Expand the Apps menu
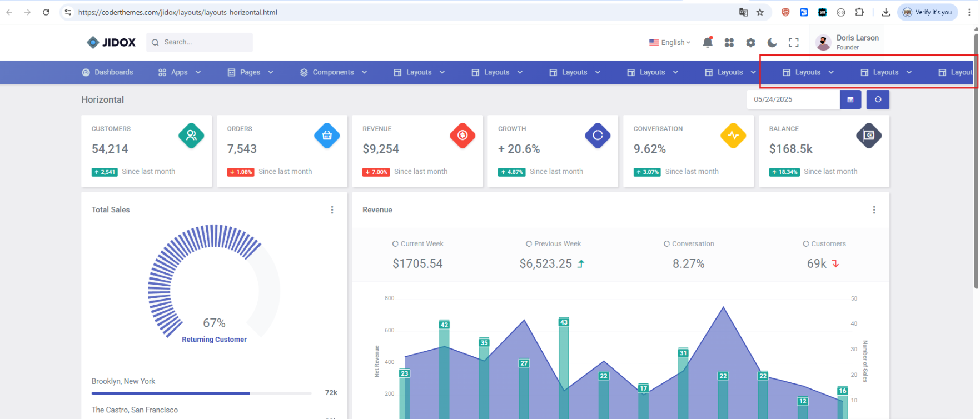The image size is (980, 419). point(180,72)
